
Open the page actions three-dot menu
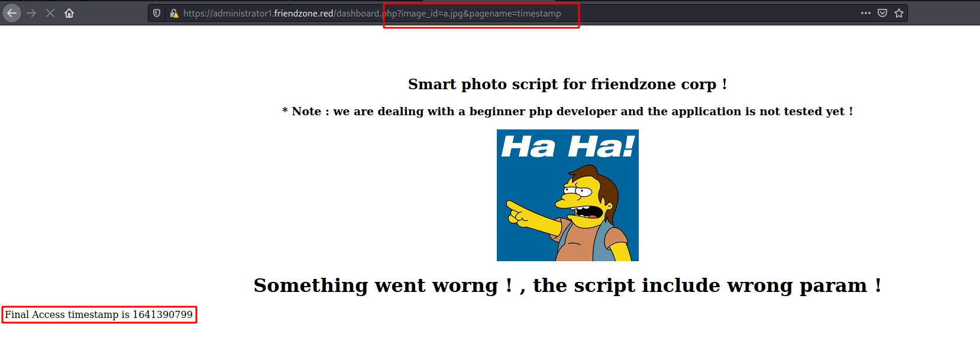[x=866, y=13]
